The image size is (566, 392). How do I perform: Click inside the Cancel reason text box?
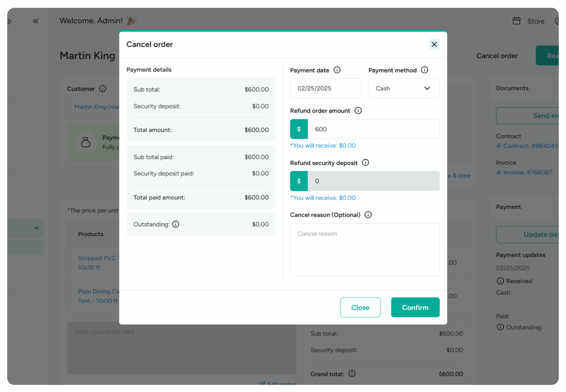tap(364, 250)
